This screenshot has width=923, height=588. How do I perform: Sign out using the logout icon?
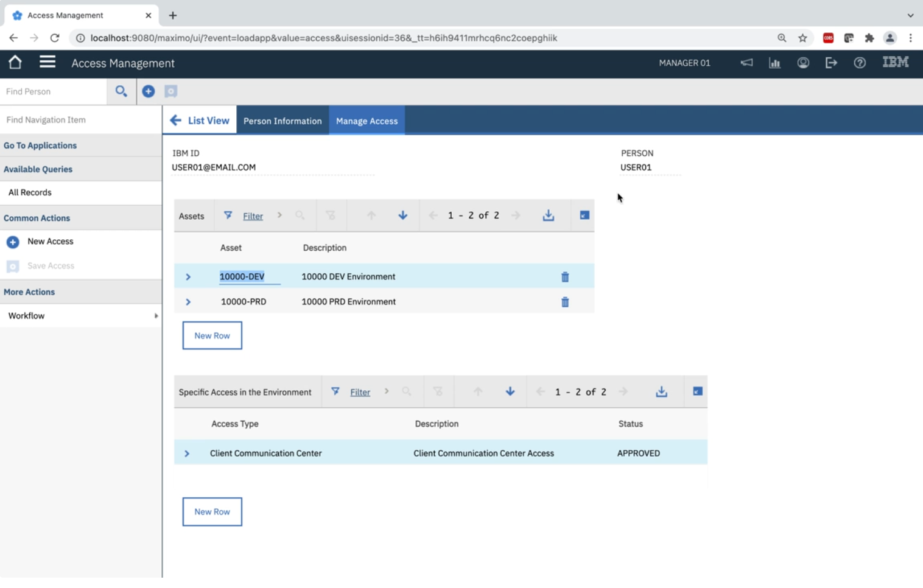pos(831,63)
